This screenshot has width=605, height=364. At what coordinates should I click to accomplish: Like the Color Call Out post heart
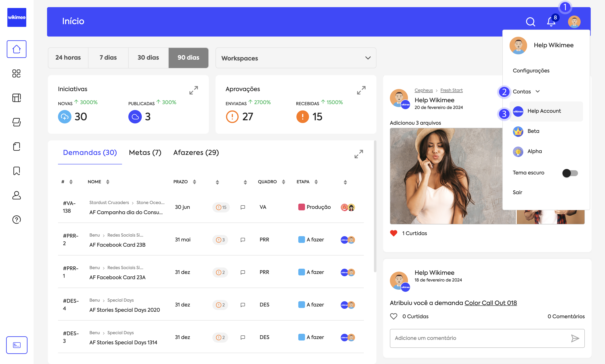click(394, 316)
